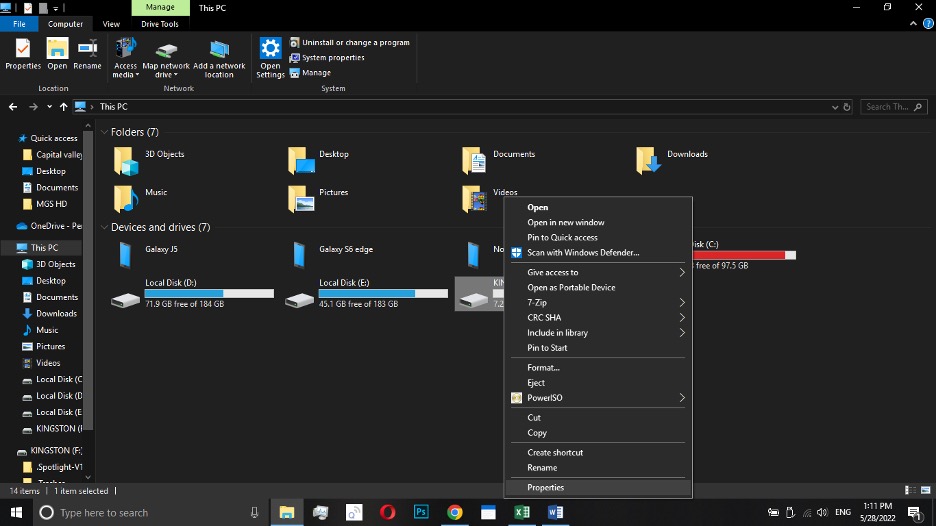Click red Local Disk (C:) usage bar
This screenshot has height=526, width=936.
744,255
